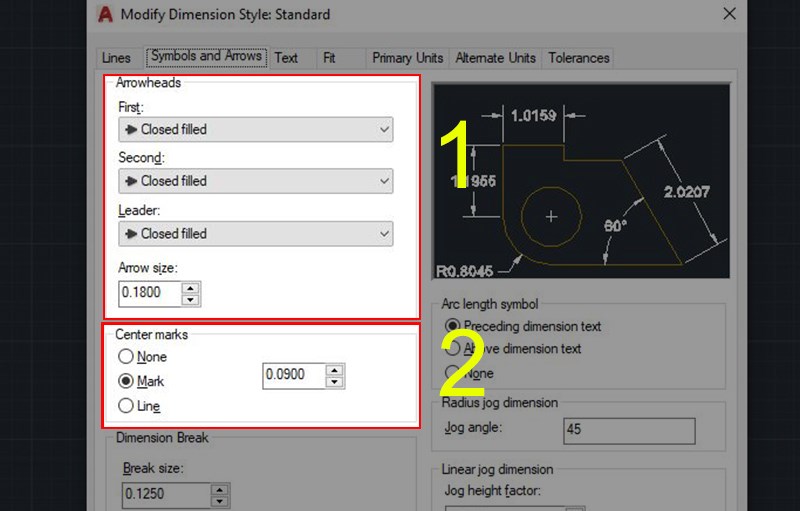Increase Arrow size with up stepper
Image resolution: width=800 pixels, height=511 pixels.
pos(190,288)
